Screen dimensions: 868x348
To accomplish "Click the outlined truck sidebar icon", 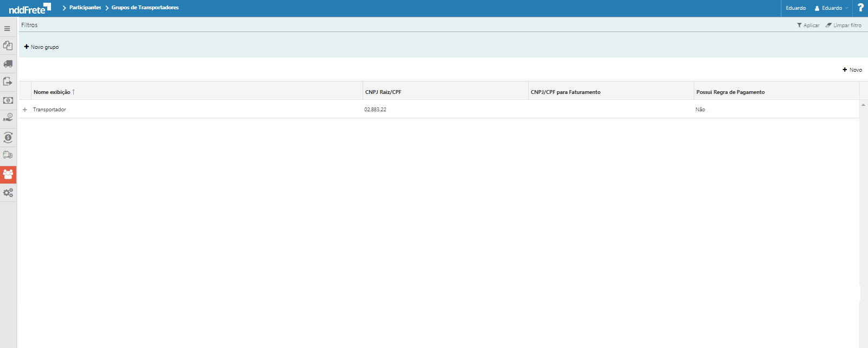I will [8, 155].
